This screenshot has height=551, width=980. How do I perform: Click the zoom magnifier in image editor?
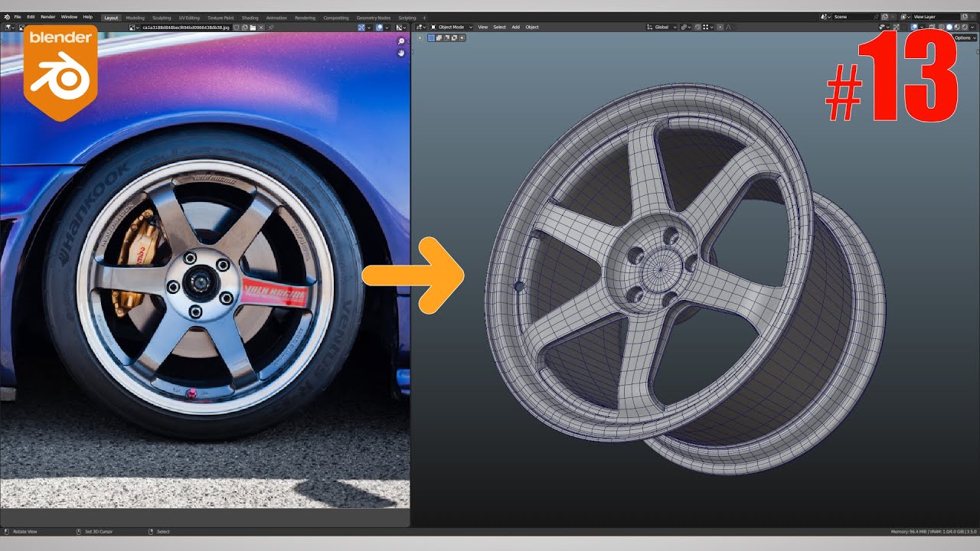pos(401,41)
